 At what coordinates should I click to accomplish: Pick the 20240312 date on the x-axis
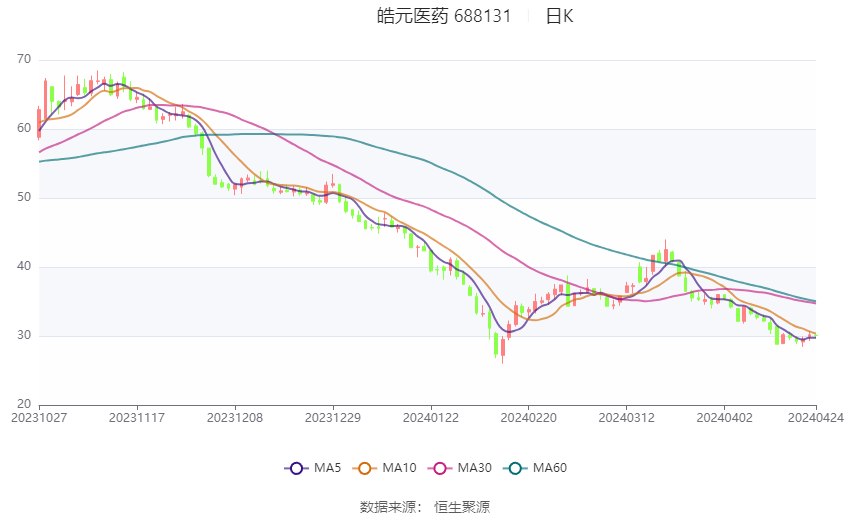[625, 417]
